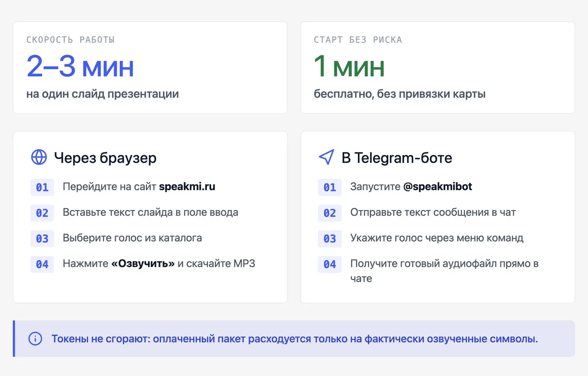Click the 2–3 мин speed value
Screen dimensions: 588x376
80,66
